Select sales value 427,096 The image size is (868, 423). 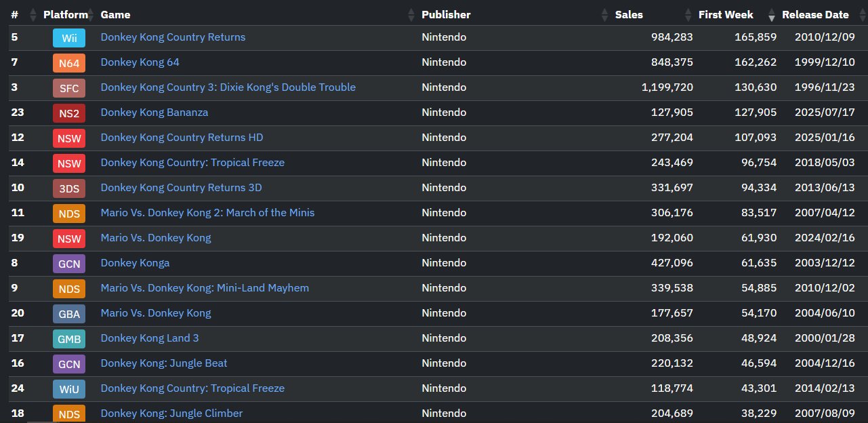point(671,263)
